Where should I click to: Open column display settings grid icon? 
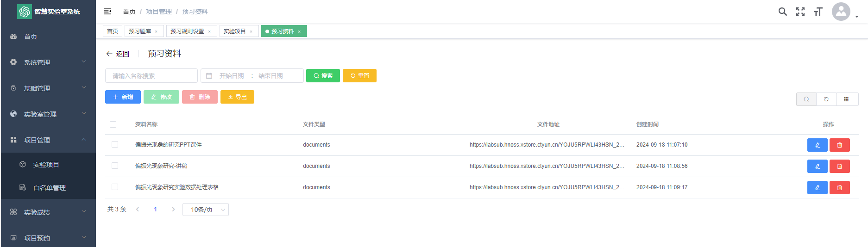[x=846, y=99]
